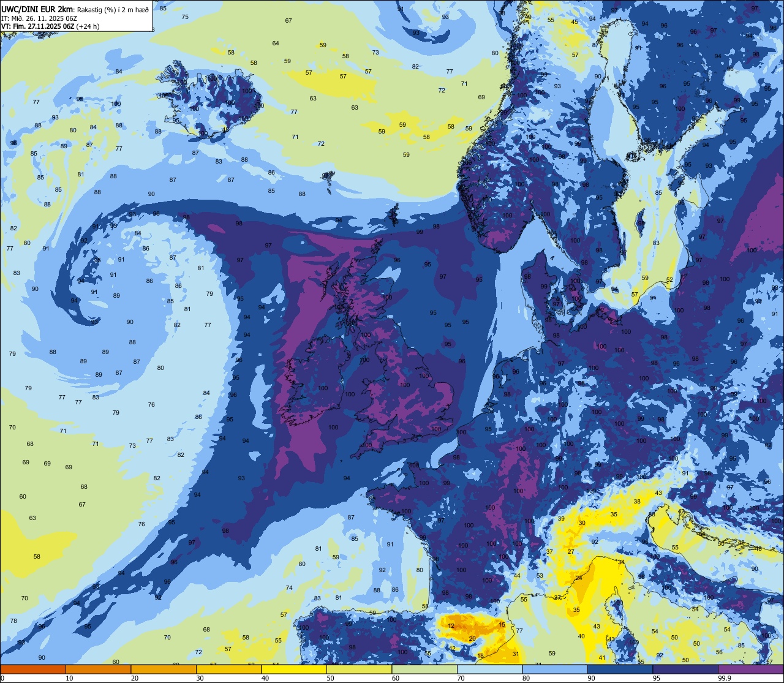The image size is (784, 683).
Task: Click the 90–95 dark blue legend swatch
Action: (x=620, y=669)
